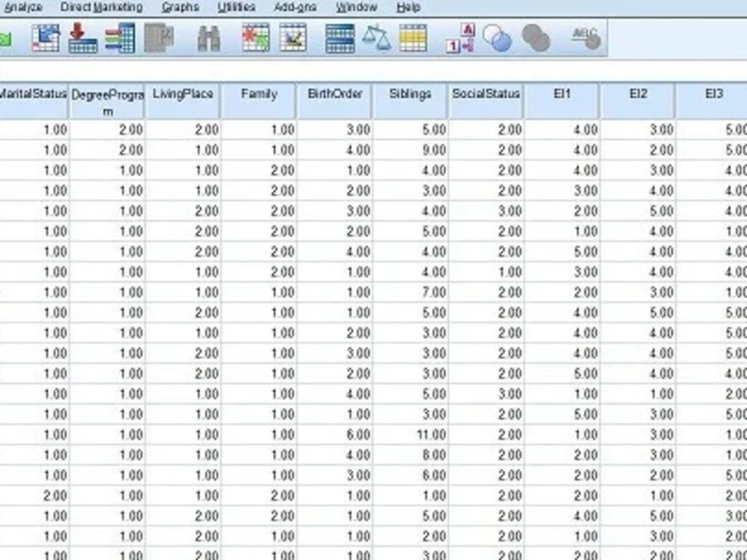Open Select Cases toolbar icon

click(x=415, y=36)
